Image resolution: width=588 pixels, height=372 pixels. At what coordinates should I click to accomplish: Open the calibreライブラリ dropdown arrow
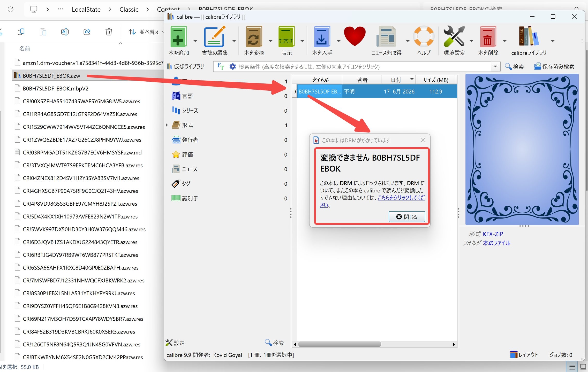point(553,41)
